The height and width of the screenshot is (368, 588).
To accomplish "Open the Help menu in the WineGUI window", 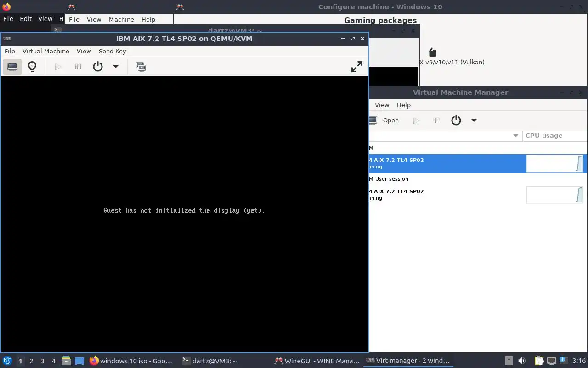I will click(x=148, y=19).
